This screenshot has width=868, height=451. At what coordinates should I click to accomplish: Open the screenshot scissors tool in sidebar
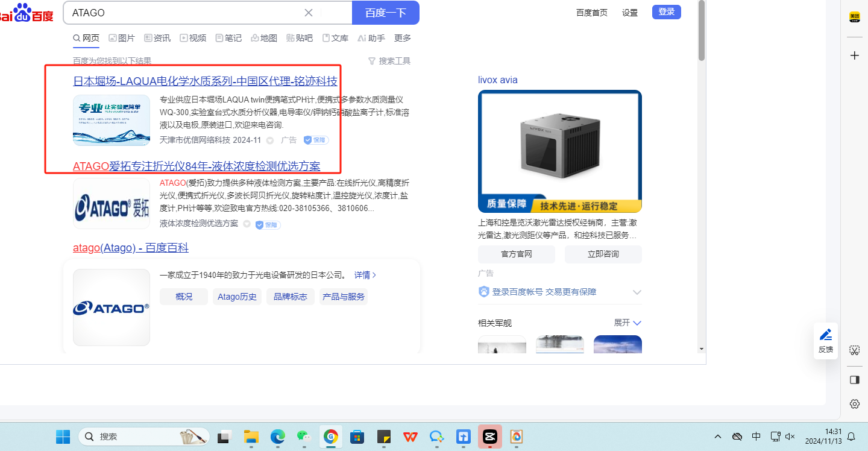(854, 350)
